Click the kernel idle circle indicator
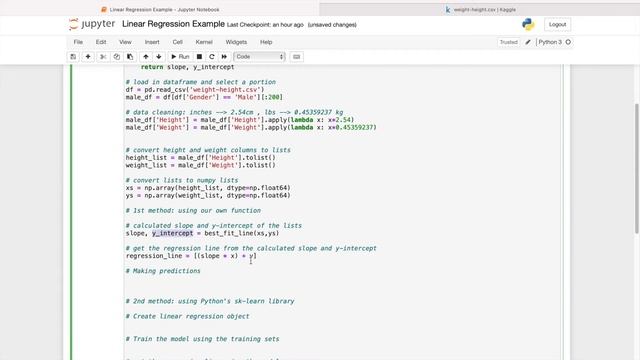The image size is (640, 360). (568, 42)
